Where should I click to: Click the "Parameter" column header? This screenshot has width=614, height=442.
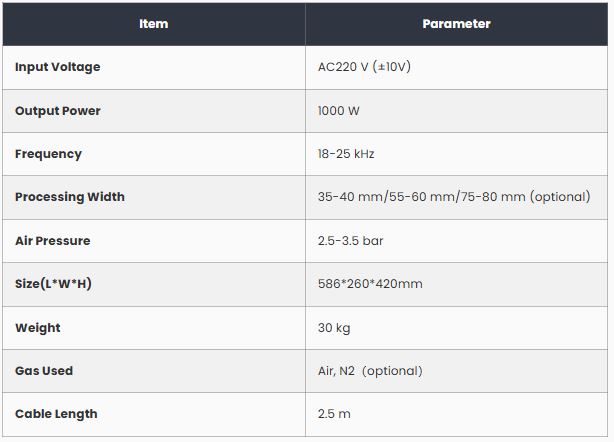pos(456,24)
